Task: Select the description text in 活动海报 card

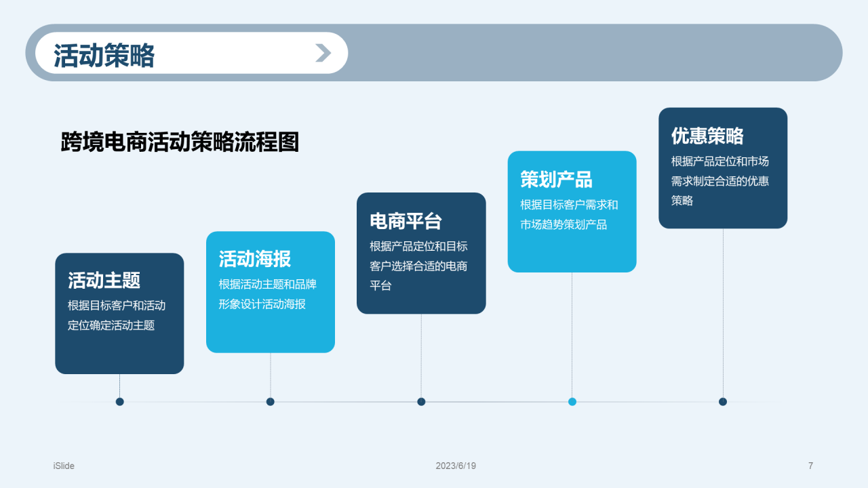Action: pyautogui.click(x=267, y=294)
